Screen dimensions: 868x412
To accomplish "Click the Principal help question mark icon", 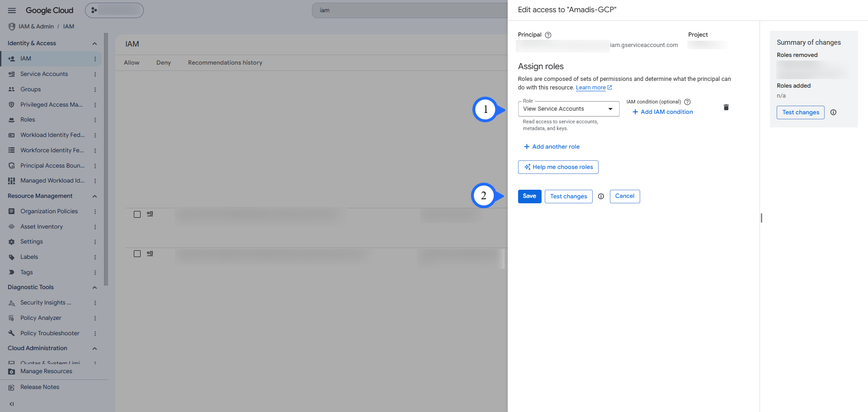I will [x=548, y=35].
